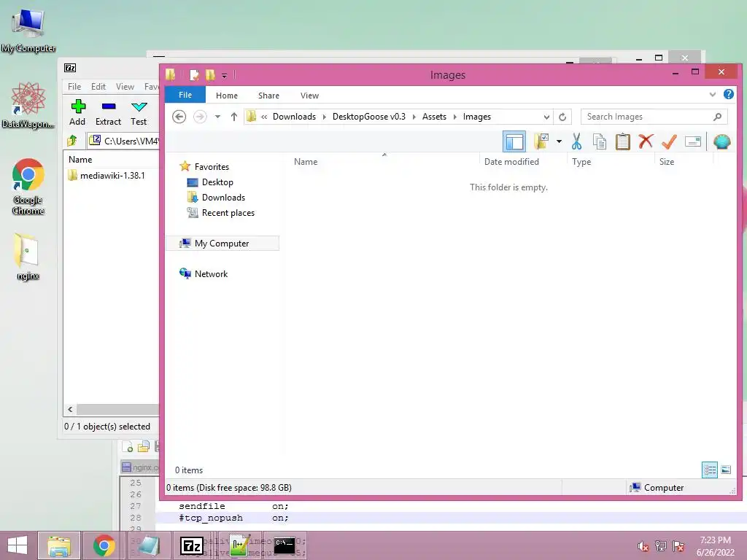The image size is (747, 560).
Task: Click the red X Delete icon
Action: 646,141
